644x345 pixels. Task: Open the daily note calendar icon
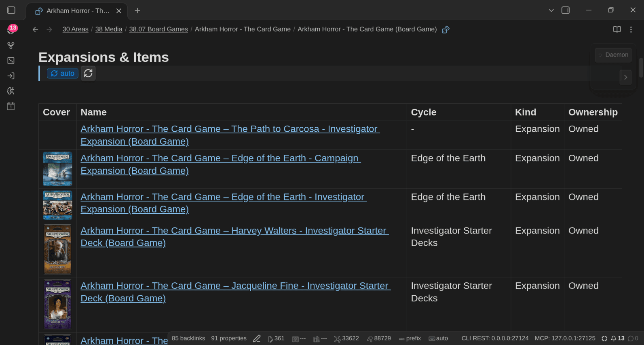tap(11, 106)
